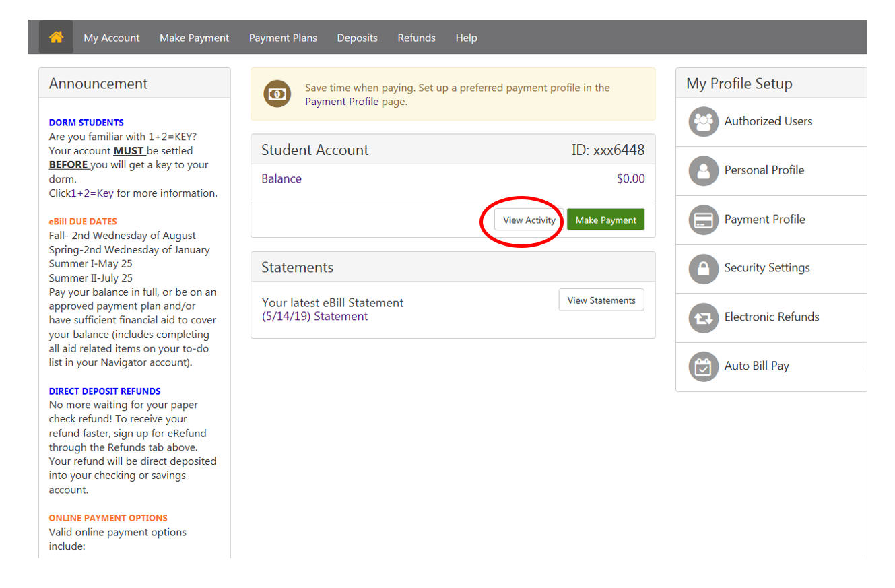Go to the Home icon
895x588 pixels.
pos(56,37)
